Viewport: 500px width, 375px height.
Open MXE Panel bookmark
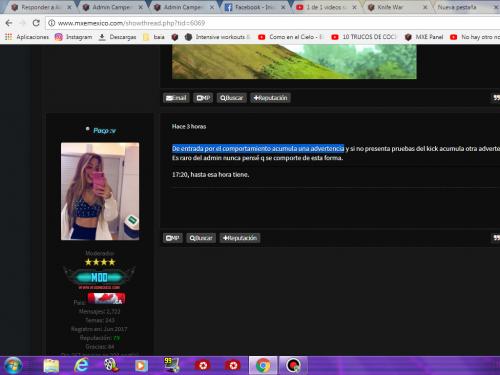(x=424, y=37)
